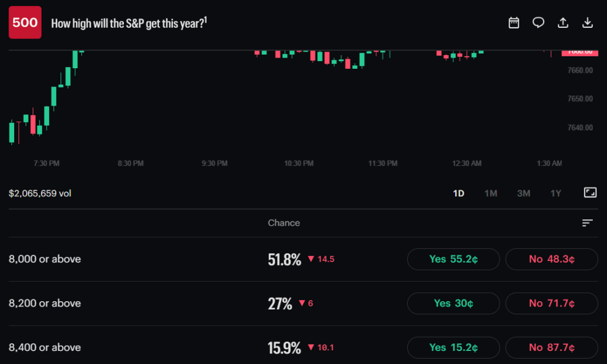Buy Yes at 15.2¢ for 8,400
The height and width of the screenshot is (364, 607).
(x=453, y=347)
